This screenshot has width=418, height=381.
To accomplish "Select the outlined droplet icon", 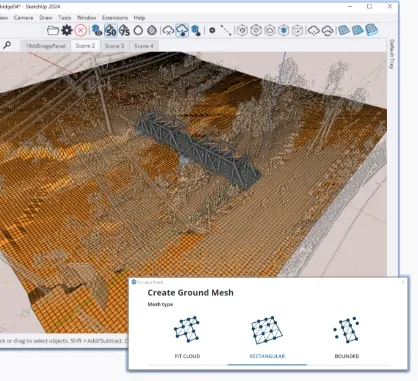I will pos(138,31).
